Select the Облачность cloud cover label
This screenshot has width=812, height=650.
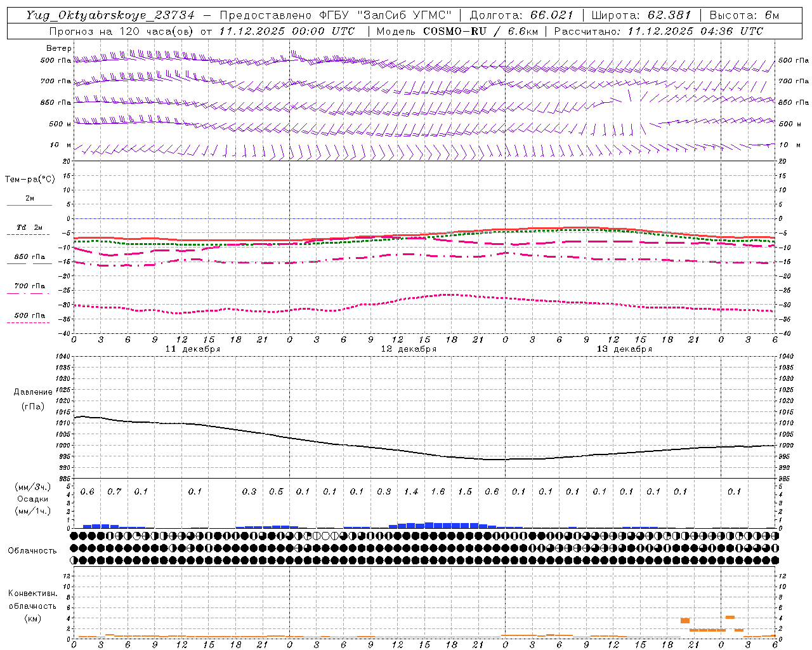point(32,551)
